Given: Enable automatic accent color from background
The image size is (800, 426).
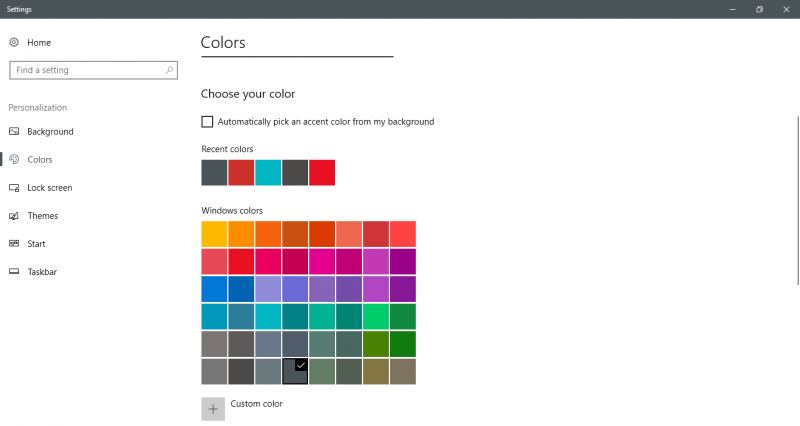Looking at the screenshot, I should [x=207, y=122].
